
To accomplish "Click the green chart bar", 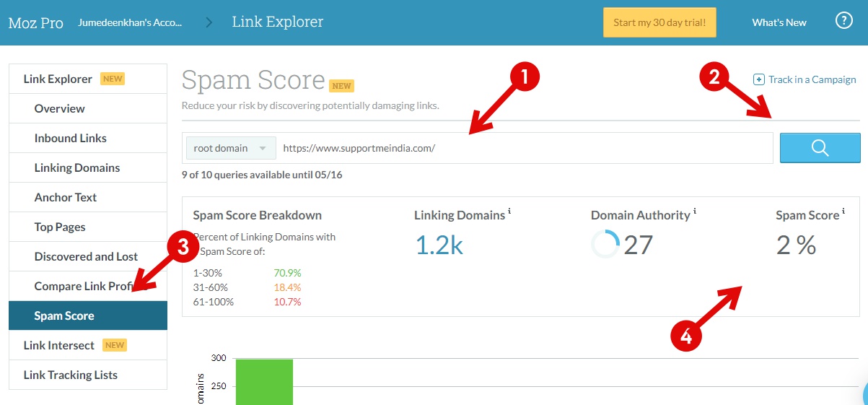I will [264, 382].
